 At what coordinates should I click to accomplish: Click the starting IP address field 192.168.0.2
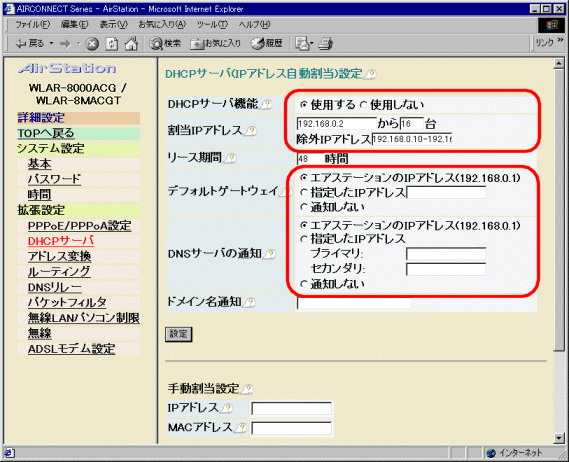(336, 124)
